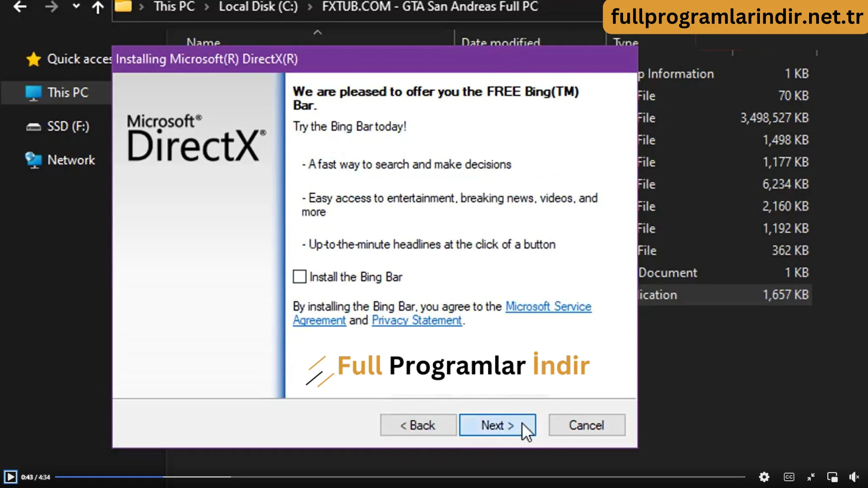This screenshot has width=868, height=488.
Task: Click the settings gear icon in taskbar
Action: click(x=764, y=477)
